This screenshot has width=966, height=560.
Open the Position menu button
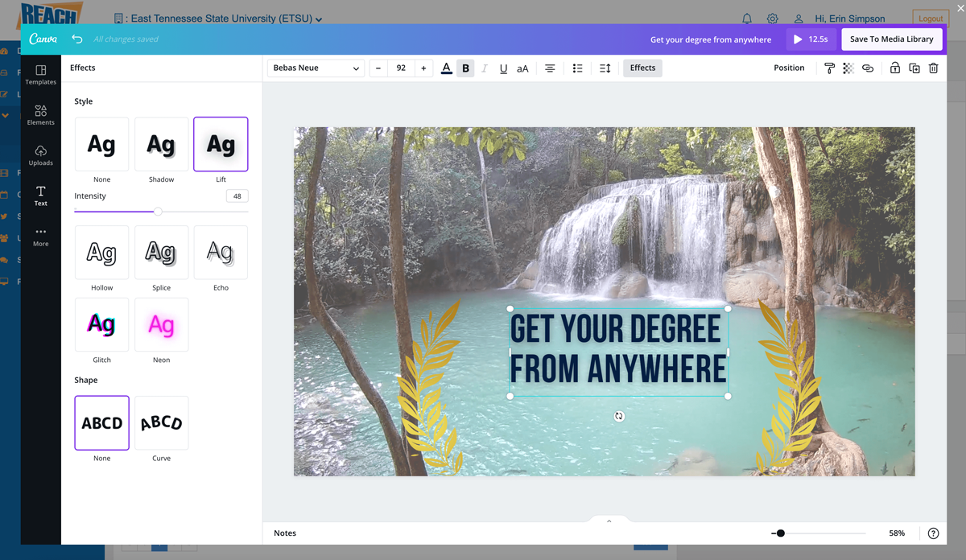pyautogui.click(x=789, y=68)
